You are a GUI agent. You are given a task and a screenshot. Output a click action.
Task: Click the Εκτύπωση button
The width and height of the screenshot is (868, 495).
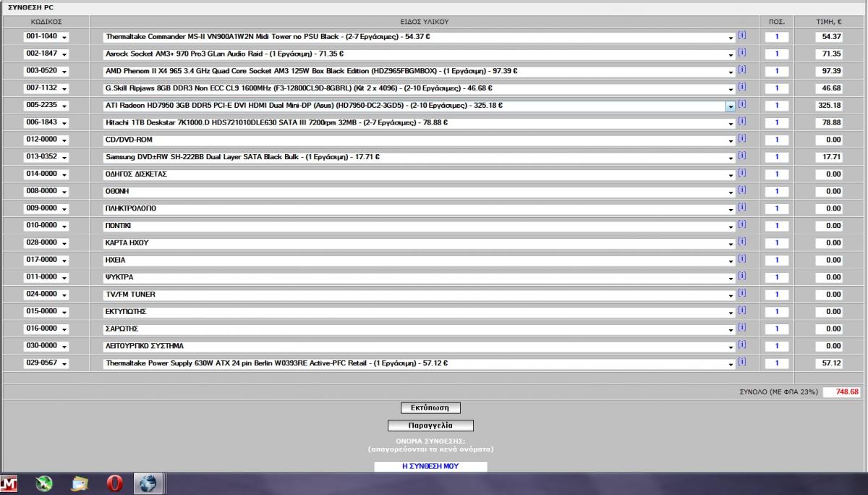click(430, 408)
